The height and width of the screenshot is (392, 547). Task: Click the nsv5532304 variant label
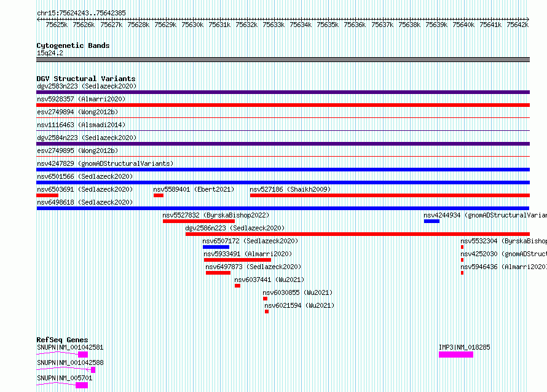[x=503, y=241]
